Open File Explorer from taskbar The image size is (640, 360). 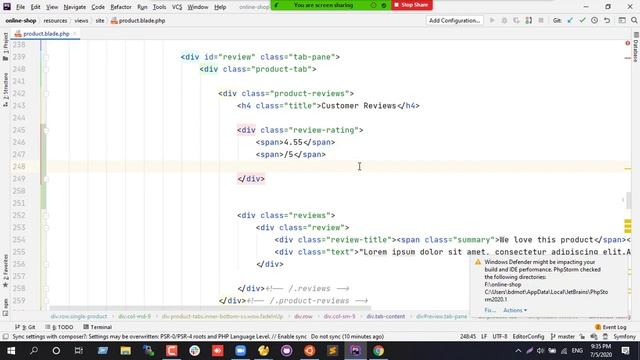(x=126, y=351)
